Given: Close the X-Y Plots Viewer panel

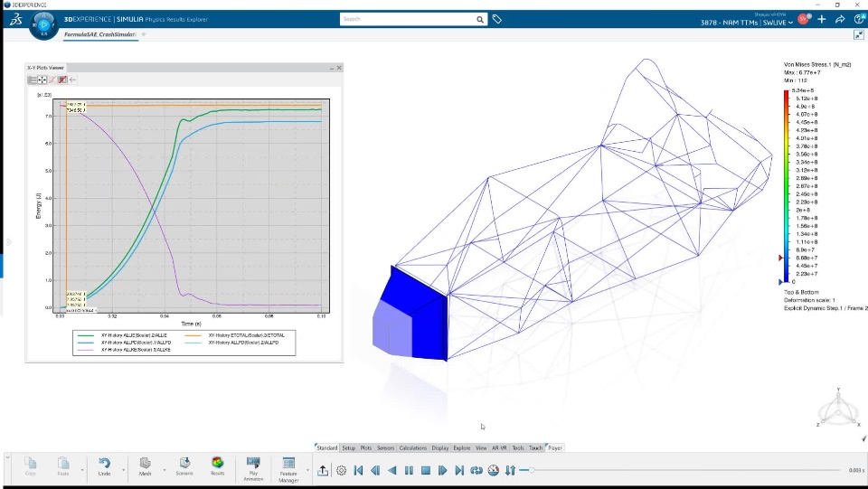Looking at the screenshot, I should tap(339, 68).
